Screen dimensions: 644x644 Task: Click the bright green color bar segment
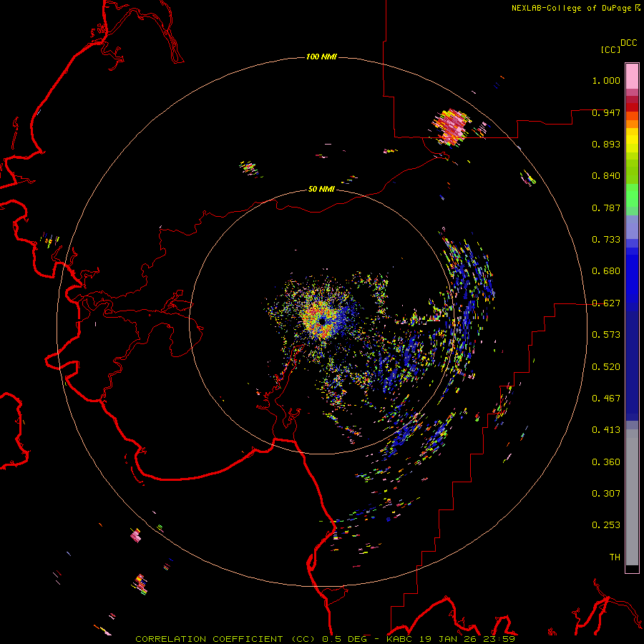[632, 195]
